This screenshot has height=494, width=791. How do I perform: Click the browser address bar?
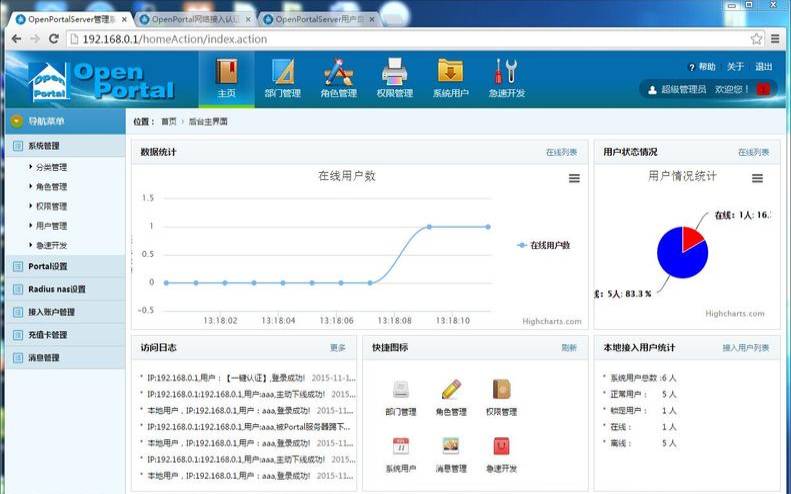pyautogui.click(x=400, y=38)
